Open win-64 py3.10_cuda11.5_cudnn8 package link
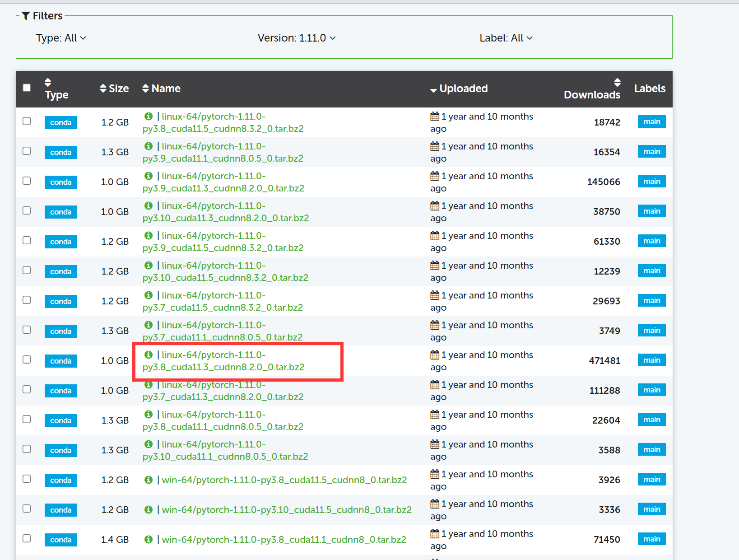The image size is (739, 560). point(287,510)
